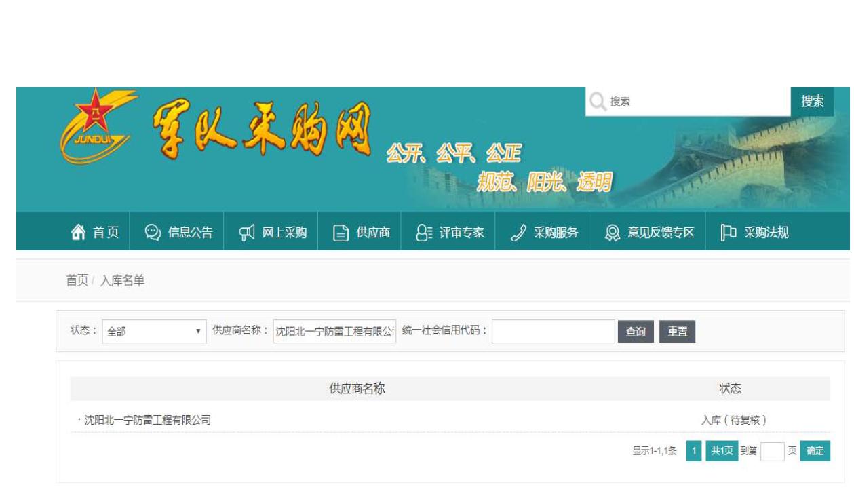The width and height of the screenshot is (854, 504).
Task: Click the magnifier icon in search box
Action: 597,102
